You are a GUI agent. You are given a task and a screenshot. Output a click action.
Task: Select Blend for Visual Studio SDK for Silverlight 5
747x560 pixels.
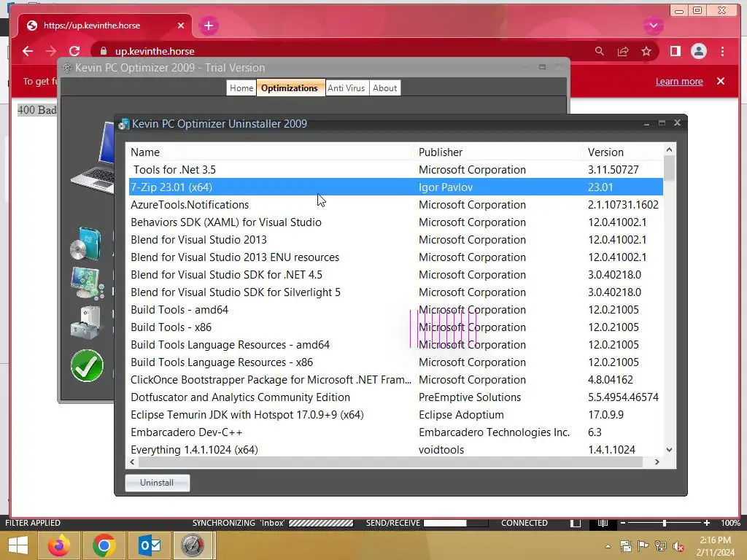pos(396,292)
